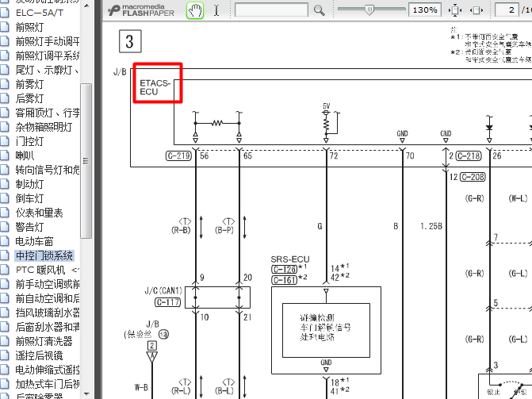532x399 pixels.
Task: Click the page number field
Action: (507, 10)
